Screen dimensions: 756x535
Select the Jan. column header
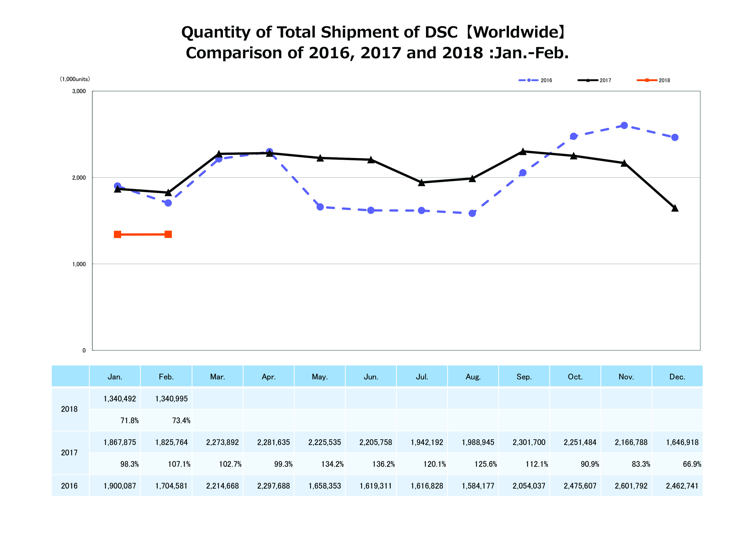(115, 376)
